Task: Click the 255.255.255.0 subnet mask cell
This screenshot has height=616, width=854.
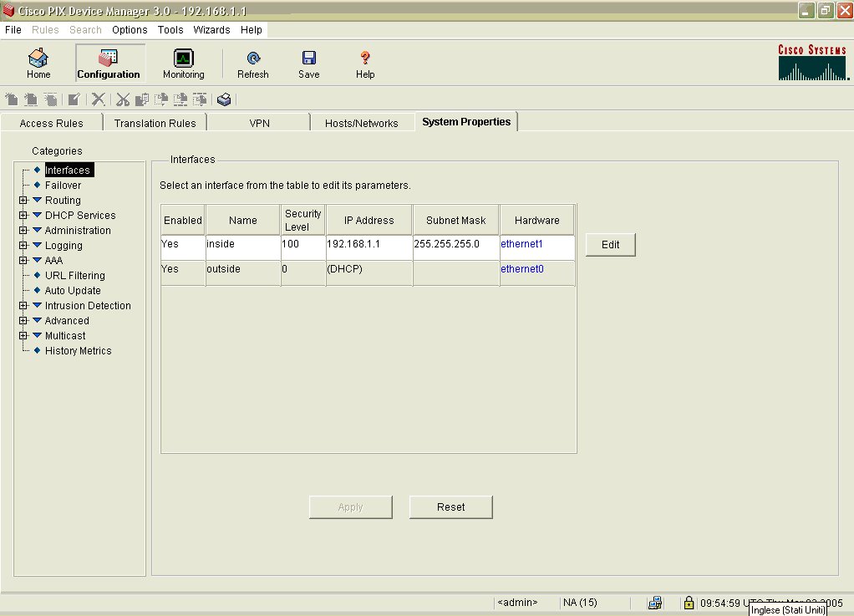Action: (x=456, y=247)
